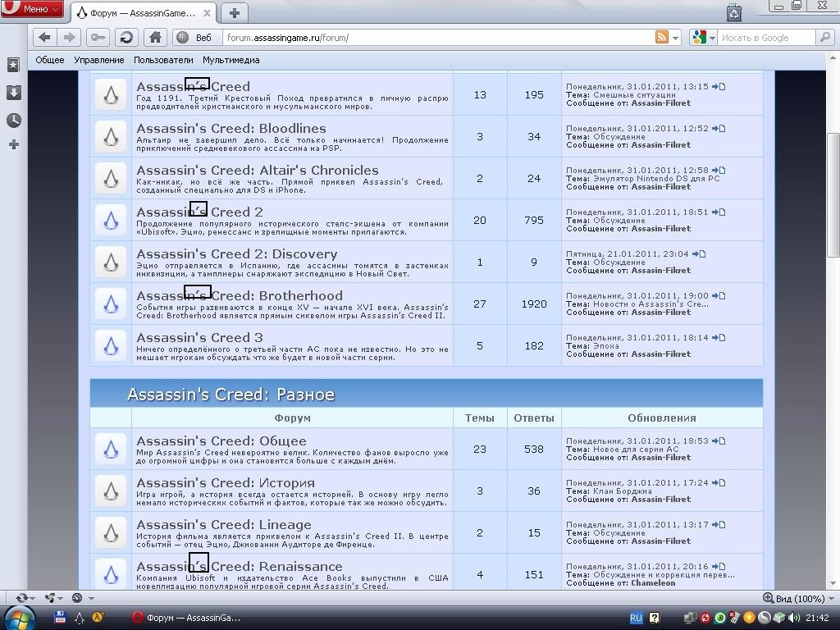Open the Клан Борджиа topic link

pyautogui.click(x=623, y=491)
